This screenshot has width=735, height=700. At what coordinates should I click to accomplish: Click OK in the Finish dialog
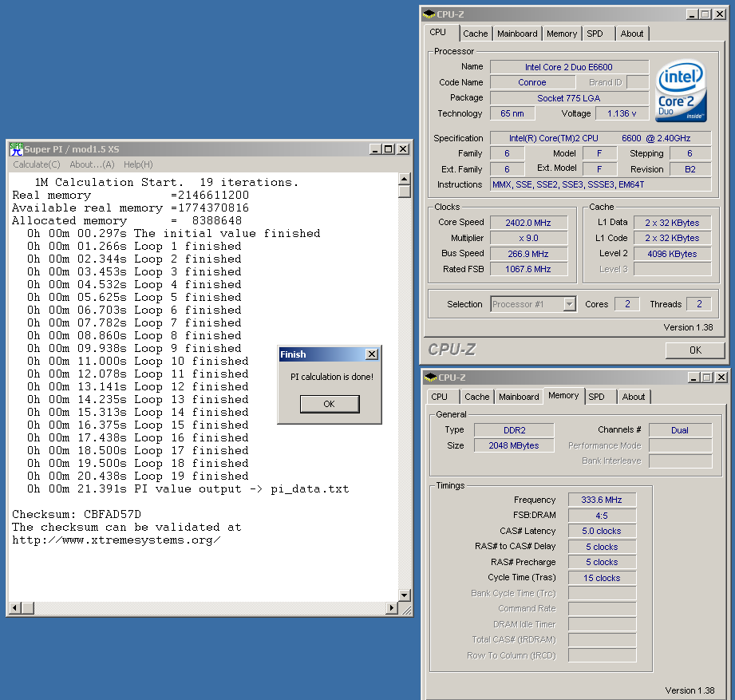[330, 404]
